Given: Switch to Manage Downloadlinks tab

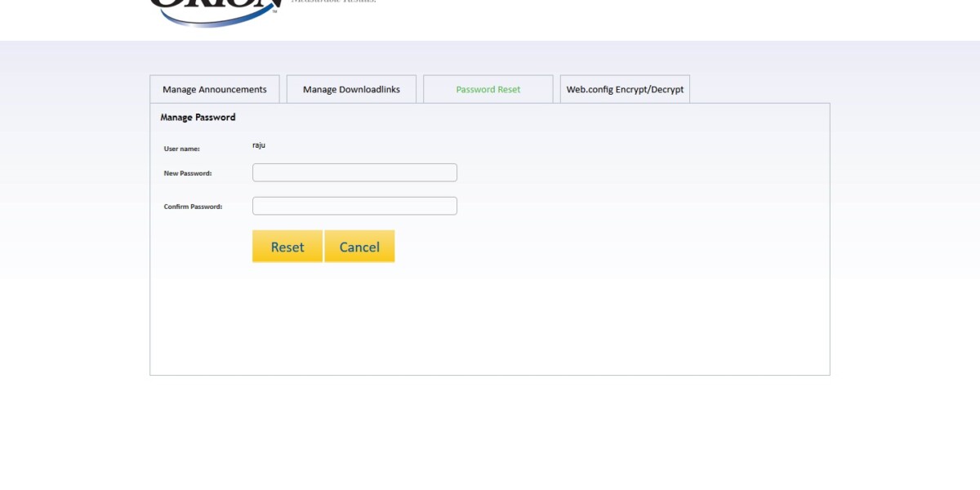Looking at the screenshot, I should point(351,90).
